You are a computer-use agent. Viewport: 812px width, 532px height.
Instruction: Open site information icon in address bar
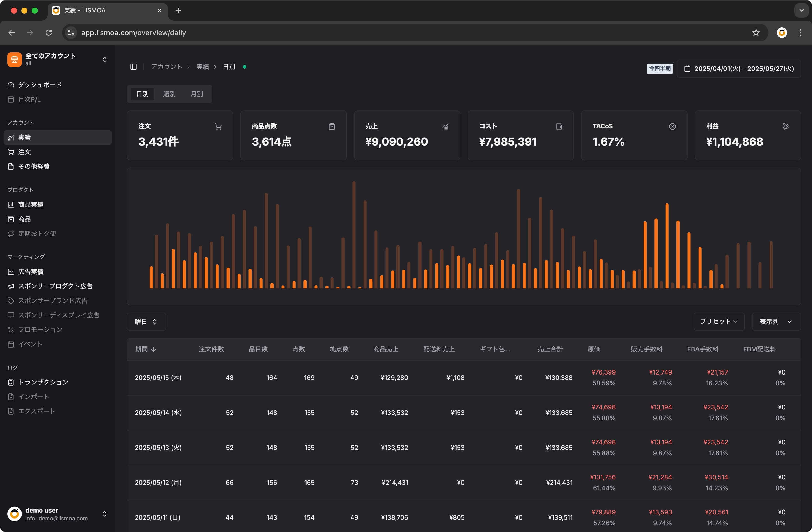tap(71, 33)
